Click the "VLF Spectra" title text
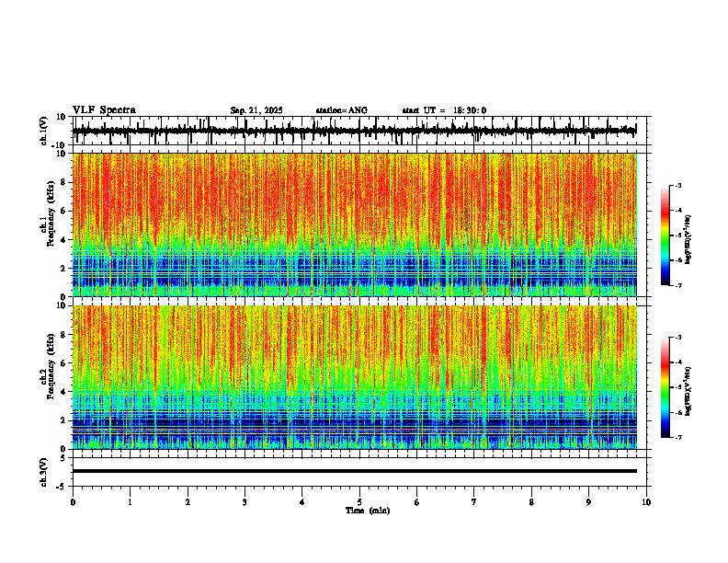The width and height of the screenshot is (728, 563). click(104, 110)
